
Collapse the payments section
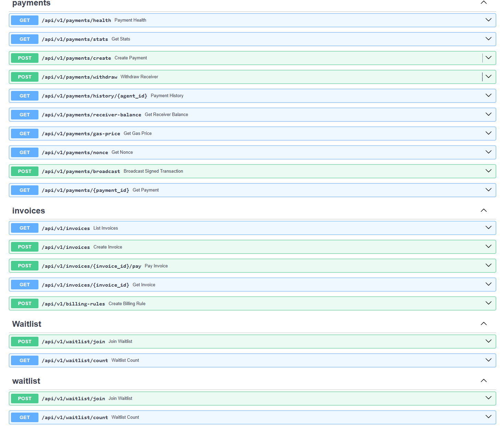(483, 3)
